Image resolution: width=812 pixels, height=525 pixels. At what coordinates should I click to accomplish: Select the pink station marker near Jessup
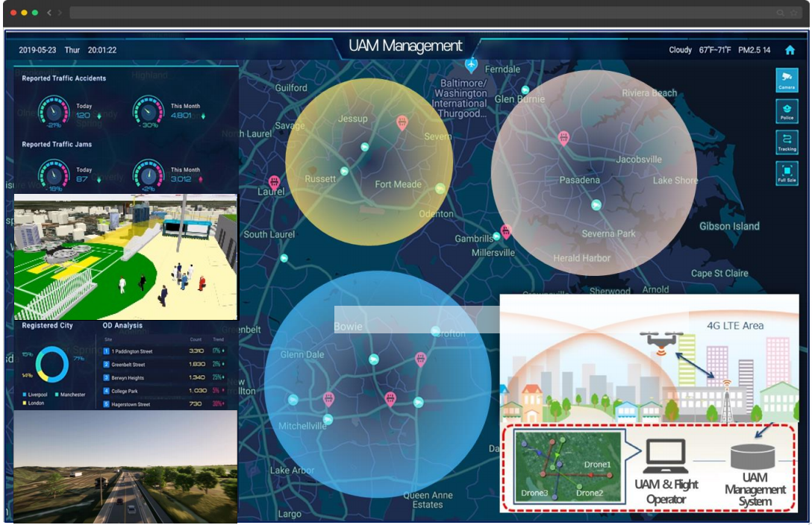402,123
